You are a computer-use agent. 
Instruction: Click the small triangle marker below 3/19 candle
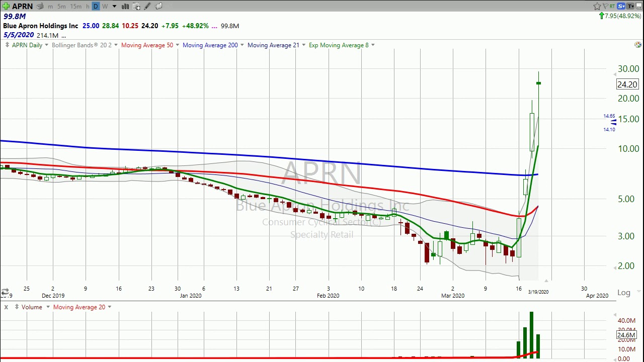tap(546, 281)
